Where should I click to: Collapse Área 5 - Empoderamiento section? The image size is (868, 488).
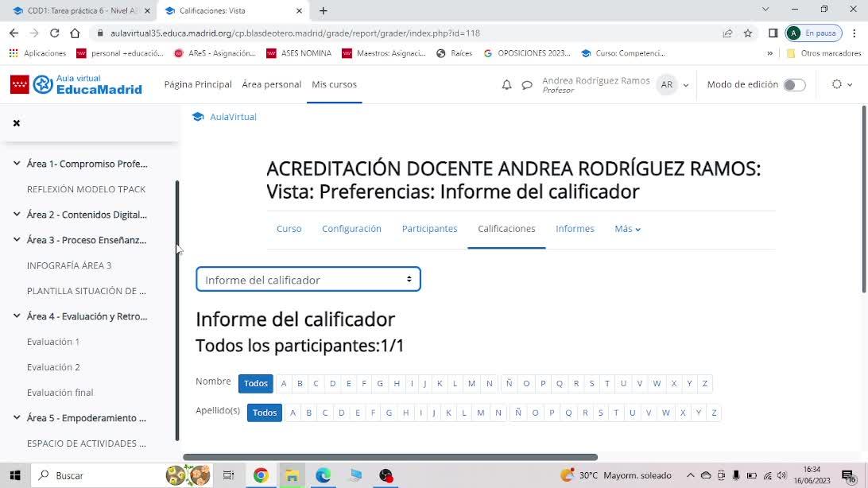(17, 418)
